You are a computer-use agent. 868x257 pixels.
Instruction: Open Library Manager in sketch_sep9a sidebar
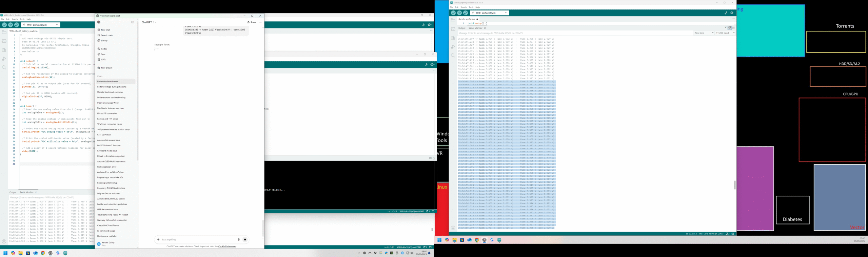[x=453, y=38]
